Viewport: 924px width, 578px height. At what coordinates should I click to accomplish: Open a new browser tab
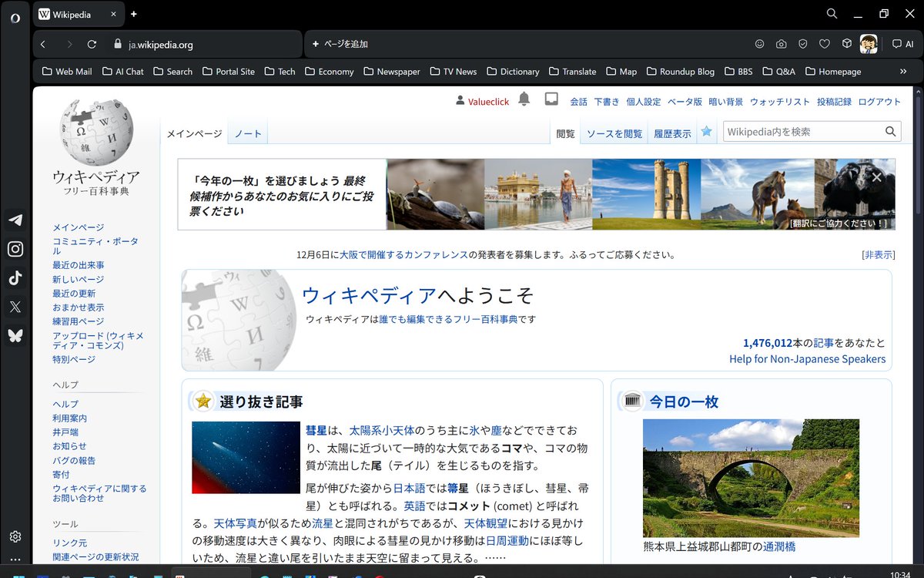(x=134, y=14)
